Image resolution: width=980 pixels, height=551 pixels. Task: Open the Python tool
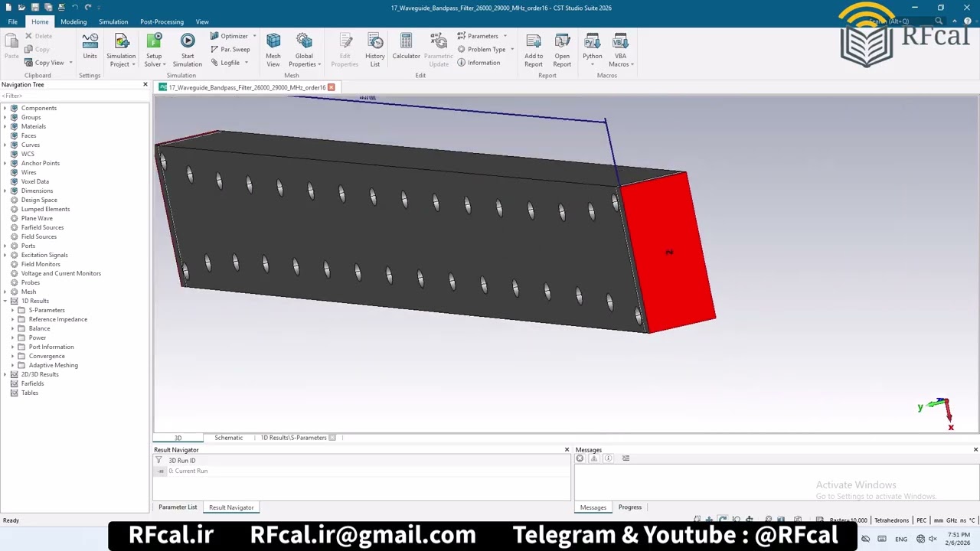coord(592,50)
